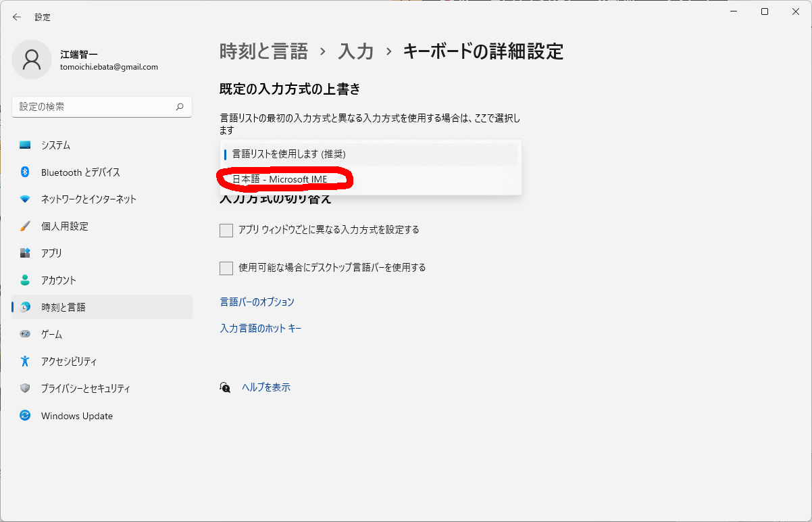Open Accessibility via its figure icon
Viewport: 812px width, 522px height.
pos(25,361)
